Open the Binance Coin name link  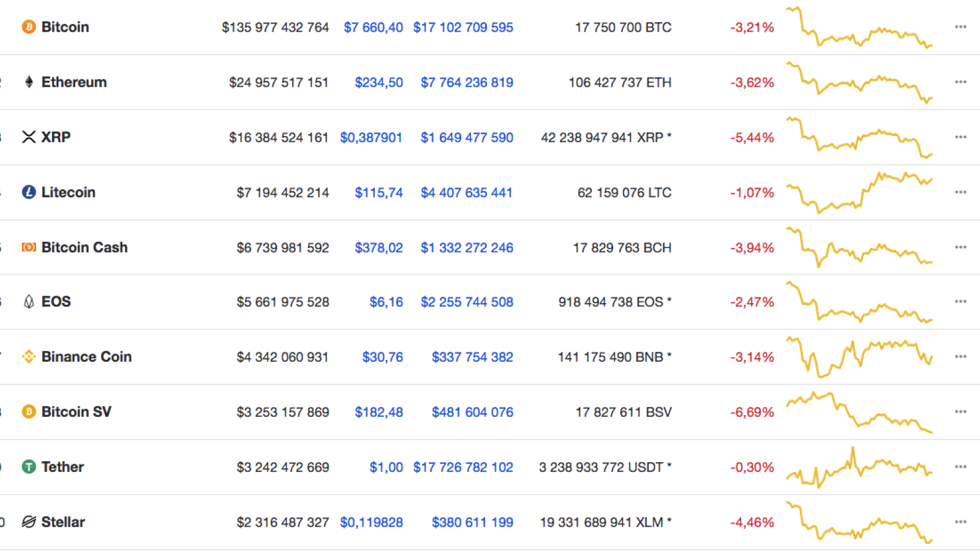click(x=86, y=356)
